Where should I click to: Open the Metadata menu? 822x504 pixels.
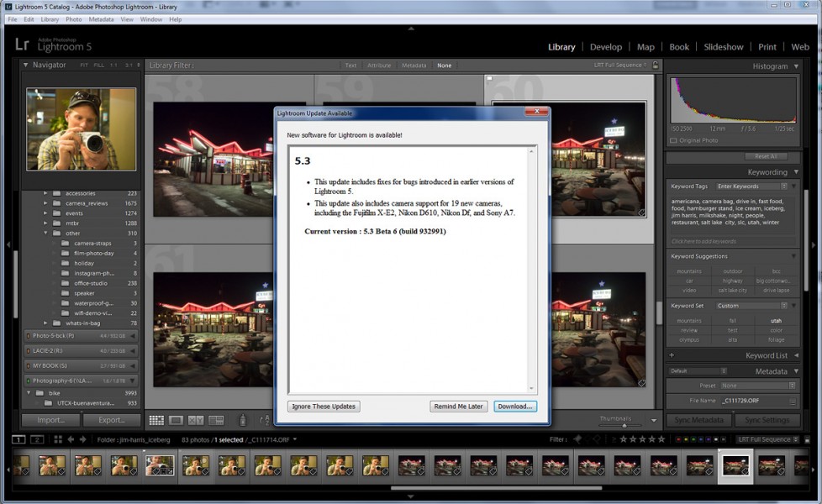[x=101, y=19]
